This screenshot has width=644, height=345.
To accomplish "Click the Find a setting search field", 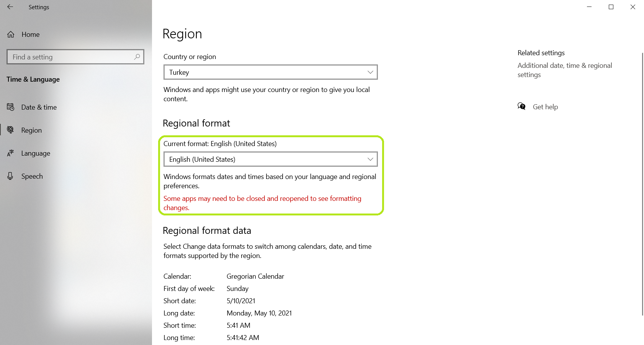I will tap(69, 57).
